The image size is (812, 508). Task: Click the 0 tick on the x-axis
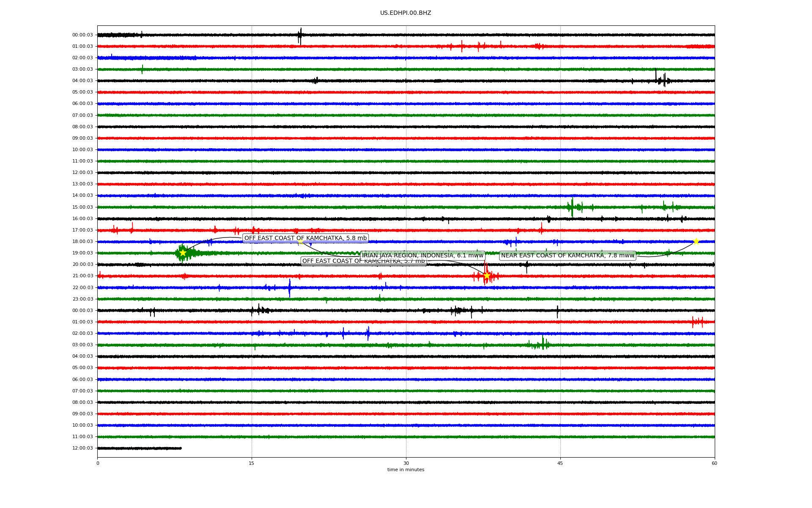[x=98, y=463]
